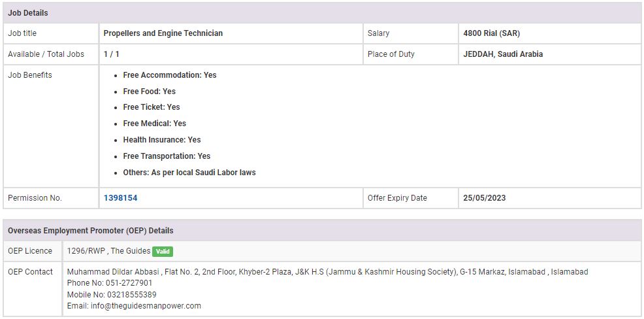This screenshot has width=644, height=319.
Task: Click the Overseas Employment Promoter Details header
Action: [90, 231]
